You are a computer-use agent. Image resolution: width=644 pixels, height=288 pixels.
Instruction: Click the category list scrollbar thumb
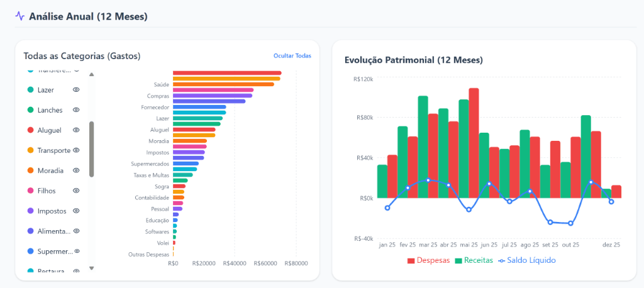click(92, 149)
